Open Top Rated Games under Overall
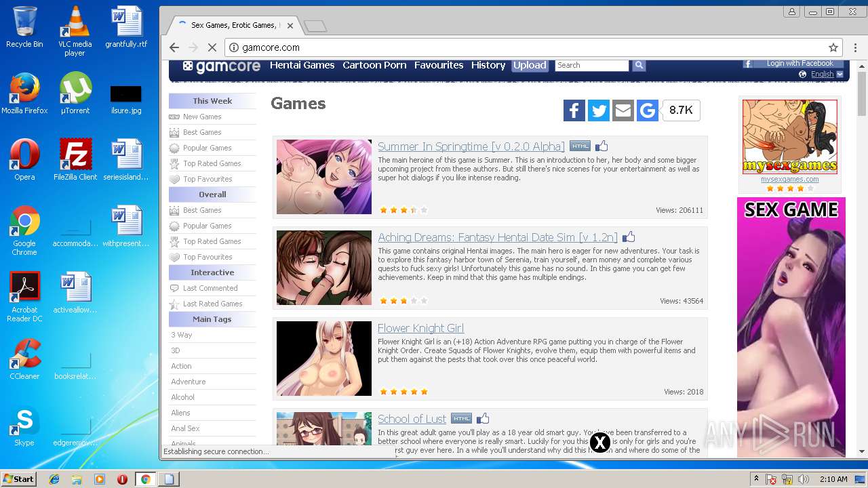The height and width of the screenshot is (488, 868). (212, 241)
